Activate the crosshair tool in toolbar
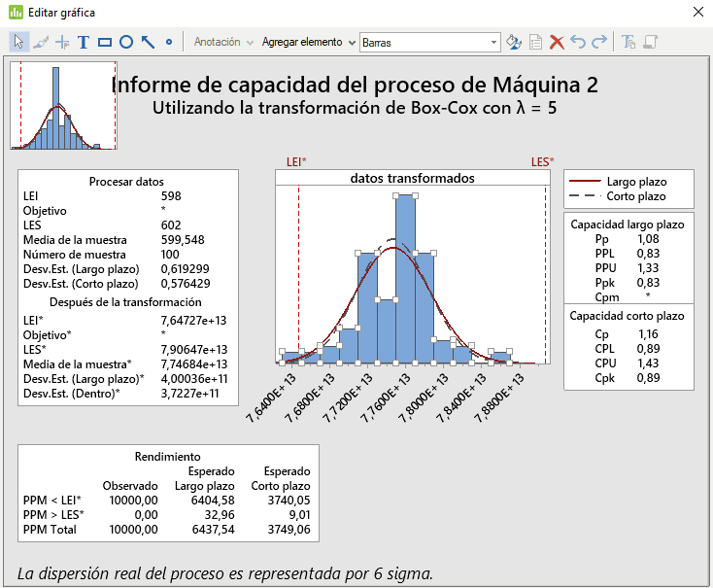The width and height of the screenshot is (713, 588). 62,42
